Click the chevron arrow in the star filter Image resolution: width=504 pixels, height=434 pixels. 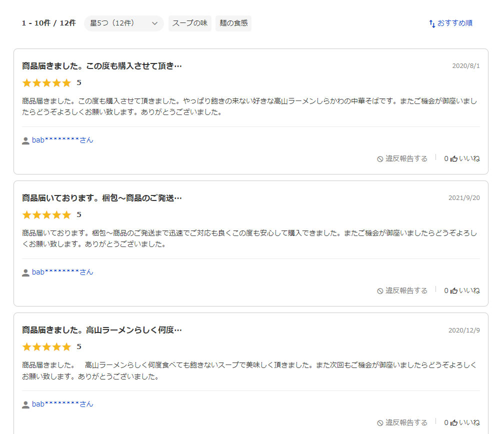pos(154,23)
